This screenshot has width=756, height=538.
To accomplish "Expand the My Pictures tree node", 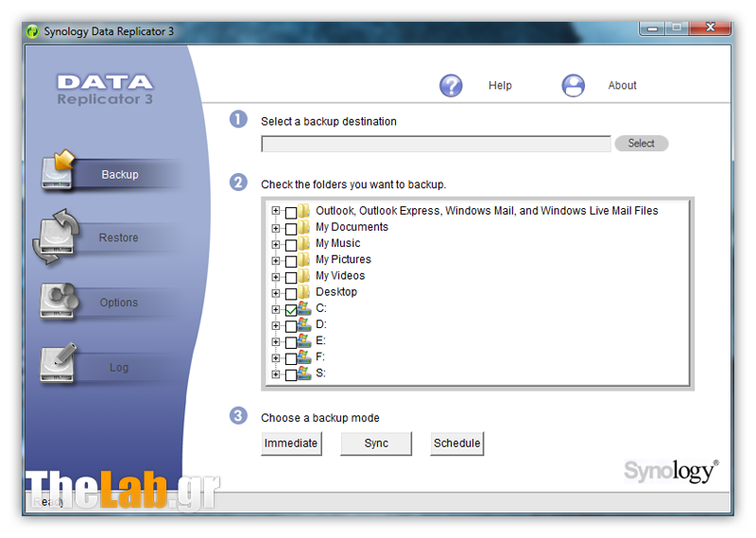I will [x=276, y=260].
